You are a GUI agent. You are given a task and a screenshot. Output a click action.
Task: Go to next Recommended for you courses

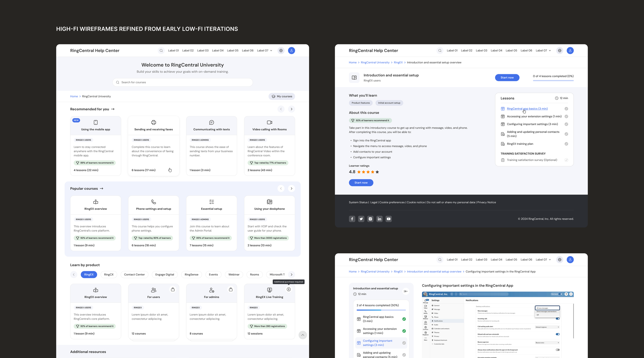[x=291, y=109]
